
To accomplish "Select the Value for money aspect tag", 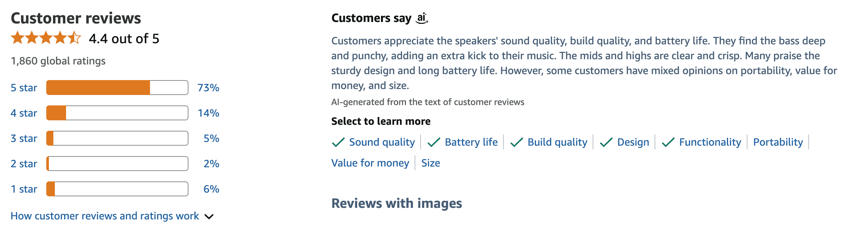I will click(x=370, y=163).
